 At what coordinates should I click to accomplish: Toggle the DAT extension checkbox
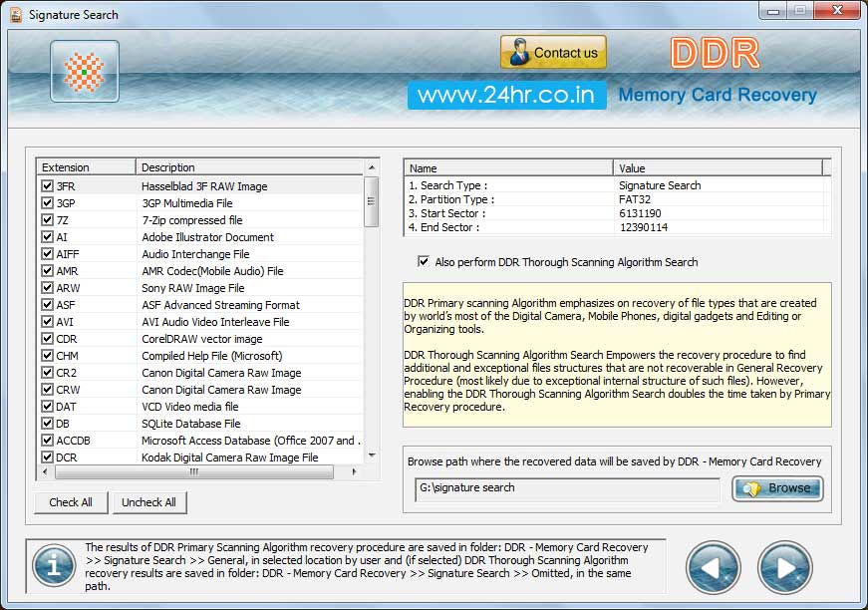pyautogui.click(x=47, y=407)
